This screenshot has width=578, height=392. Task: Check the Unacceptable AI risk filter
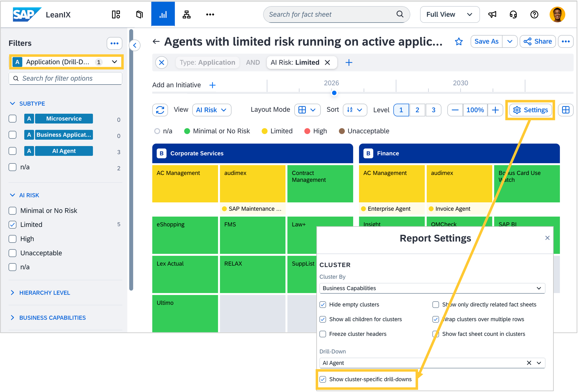pyautogui.click(x=12, y=253)
